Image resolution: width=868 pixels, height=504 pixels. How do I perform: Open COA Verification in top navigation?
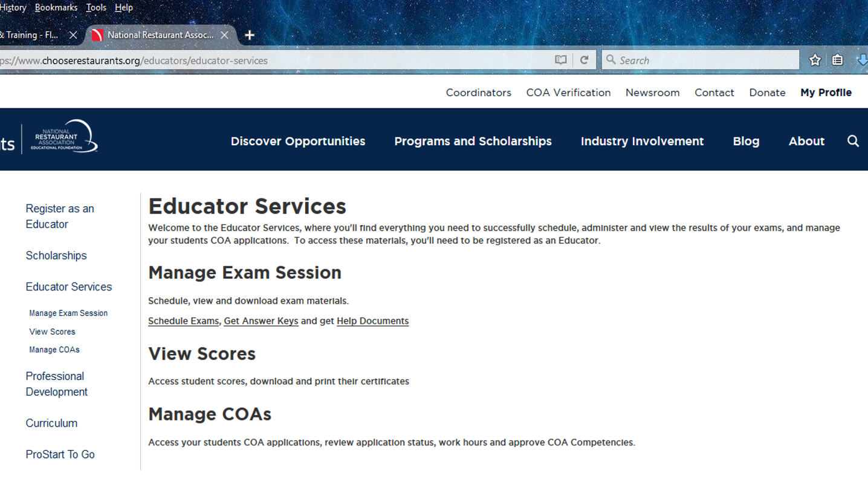pyautogui.click(x=568, y=93)
